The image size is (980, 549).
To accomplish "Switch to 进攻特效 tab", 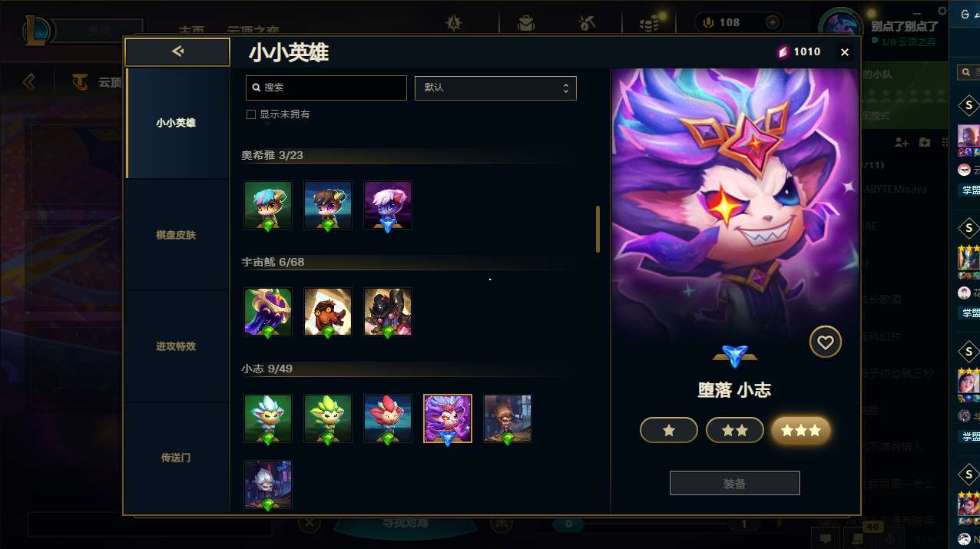I will point(177,346).
